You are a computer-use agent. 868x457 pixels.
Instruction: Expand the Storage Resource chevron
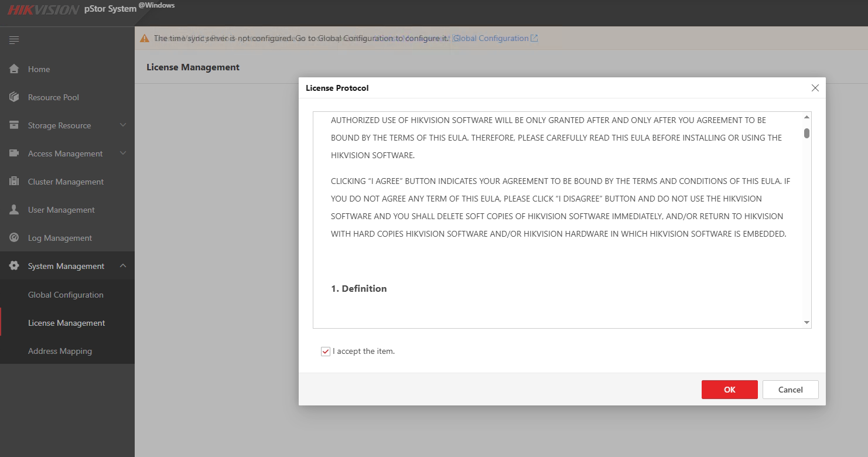[123, 125]
